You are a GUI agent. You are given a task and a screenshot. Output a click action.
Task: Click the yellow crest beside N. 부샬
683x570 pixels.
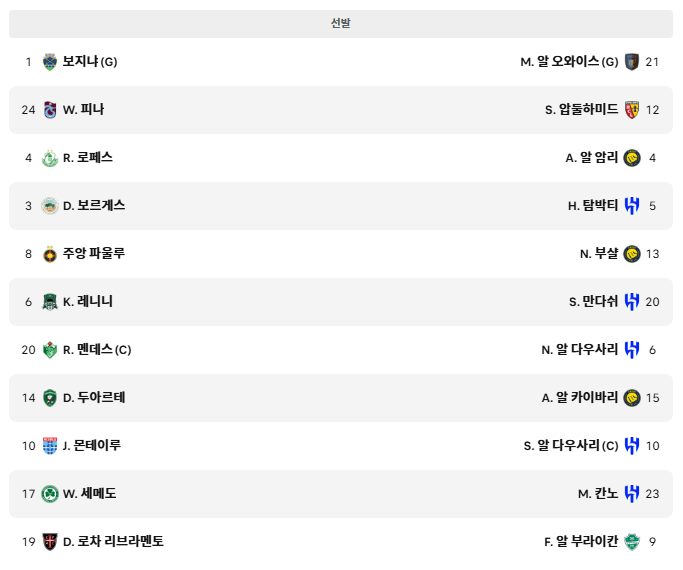(x=632, y=253)
